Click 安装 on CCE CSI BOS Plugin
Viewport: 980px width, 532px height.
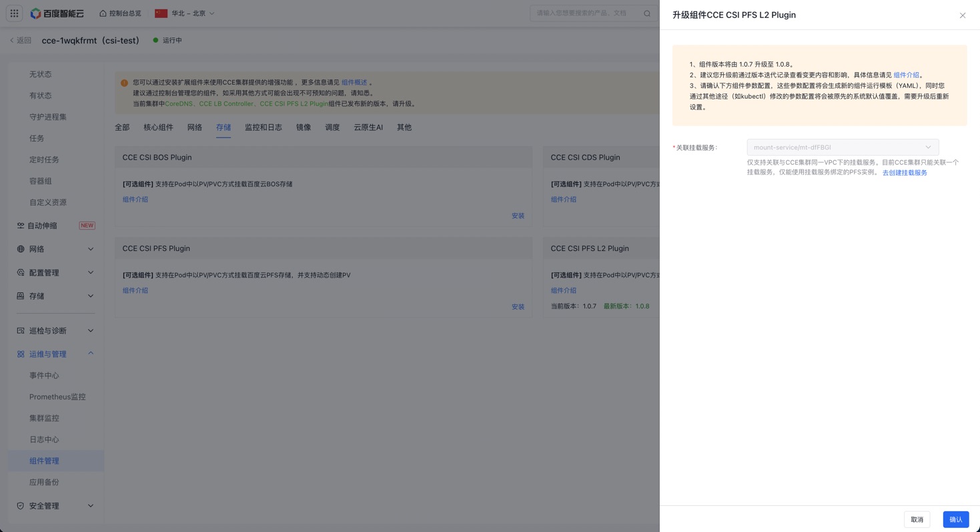(518, 216)
